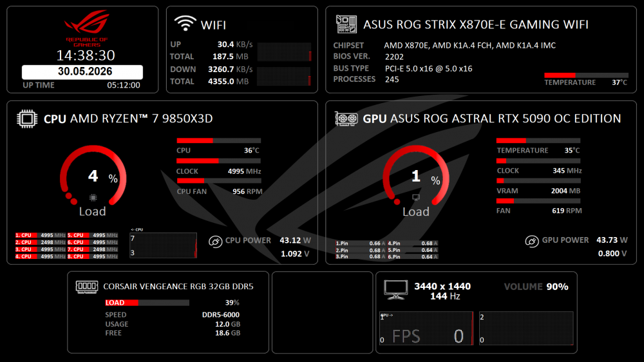
Task: Click the memory LOAD 39% bar
Action: pos(147,303)
